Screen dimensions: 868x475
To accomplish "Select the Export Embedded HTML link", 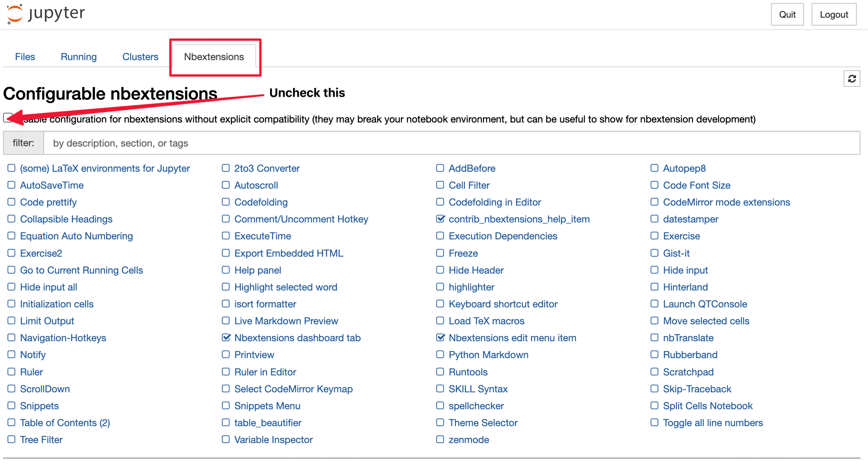I will point(289,253).
